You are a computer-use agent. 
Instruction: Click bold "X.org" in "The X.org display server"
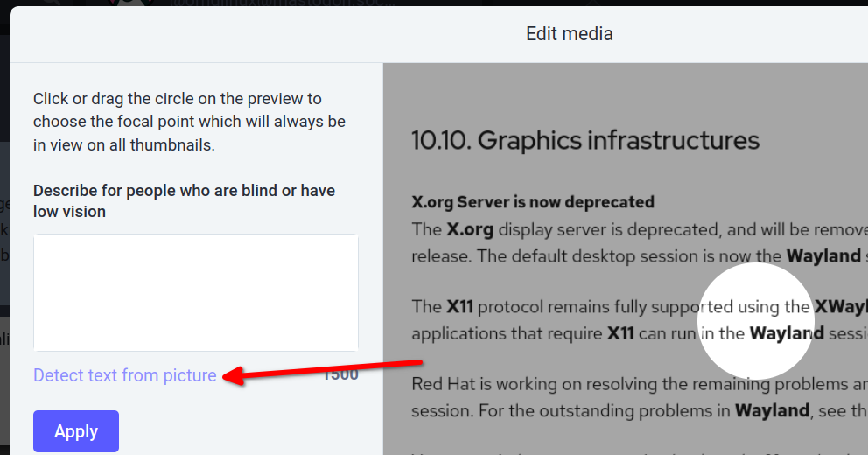[x=470, y=229]
